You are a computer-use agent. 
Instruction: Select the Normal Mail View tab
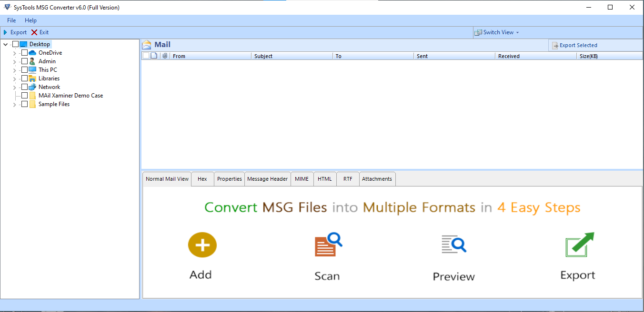tap(167, 179)
